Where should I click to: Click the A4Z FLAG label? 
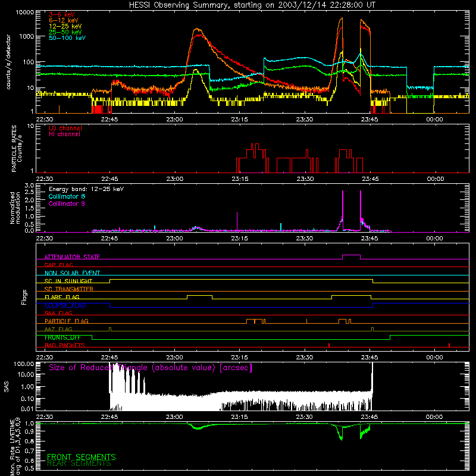coord(58,329)
